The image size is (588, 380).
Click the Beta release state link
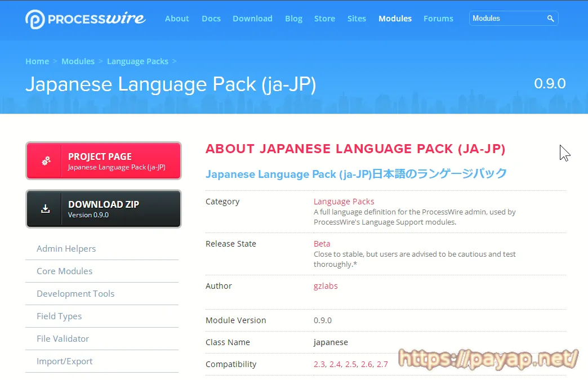(322, 243)
